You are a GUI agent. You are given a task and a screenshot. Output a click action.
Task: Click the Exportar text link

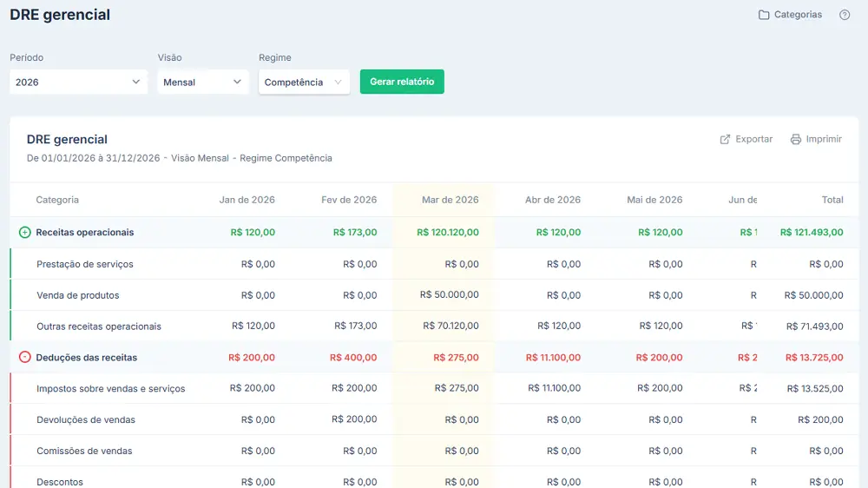753,140
